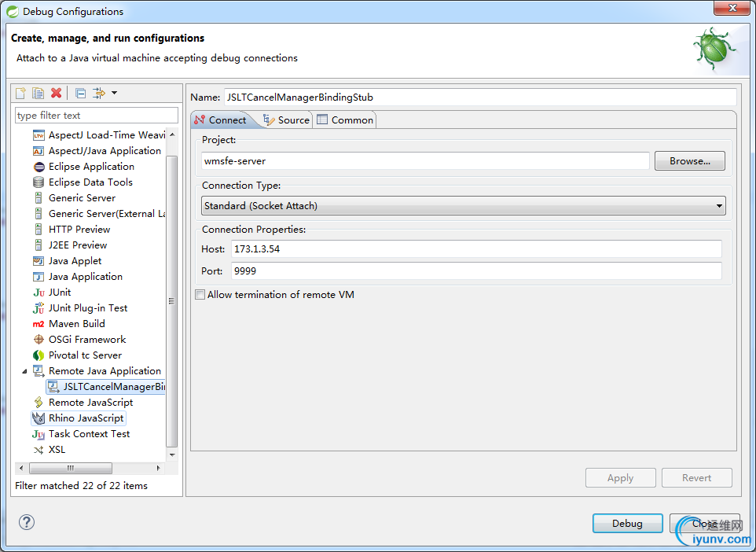Click the Debug button

[627, 524]
